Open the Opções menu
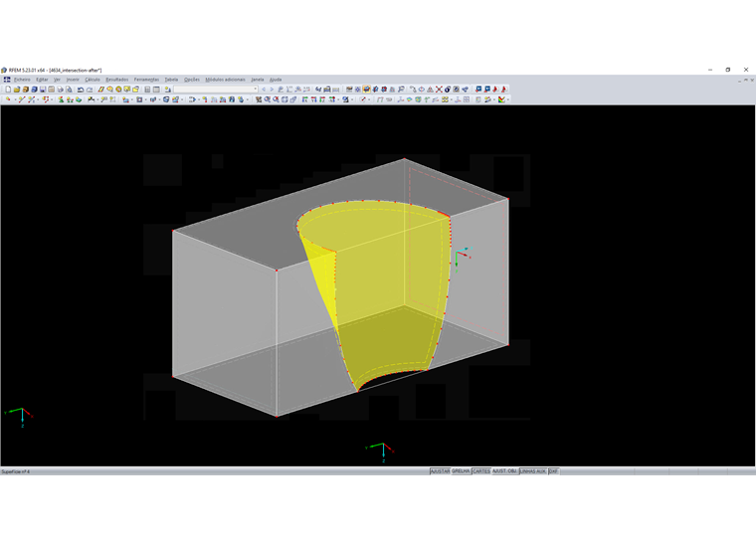 click(x=192, y=80)
